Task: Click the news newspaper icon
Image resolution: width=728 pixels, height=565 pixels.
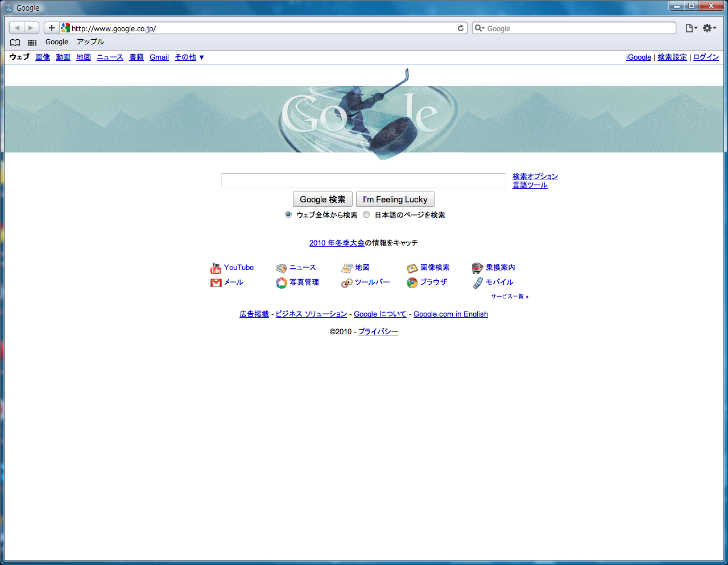Action: (282, 268)
